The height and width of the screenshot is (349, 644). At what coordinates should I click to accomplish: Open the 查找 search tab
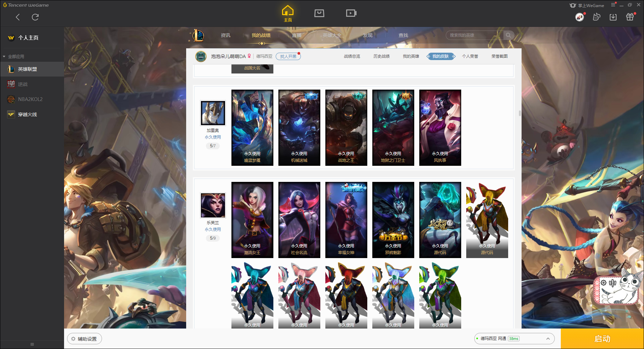click(x=403, y=35)
